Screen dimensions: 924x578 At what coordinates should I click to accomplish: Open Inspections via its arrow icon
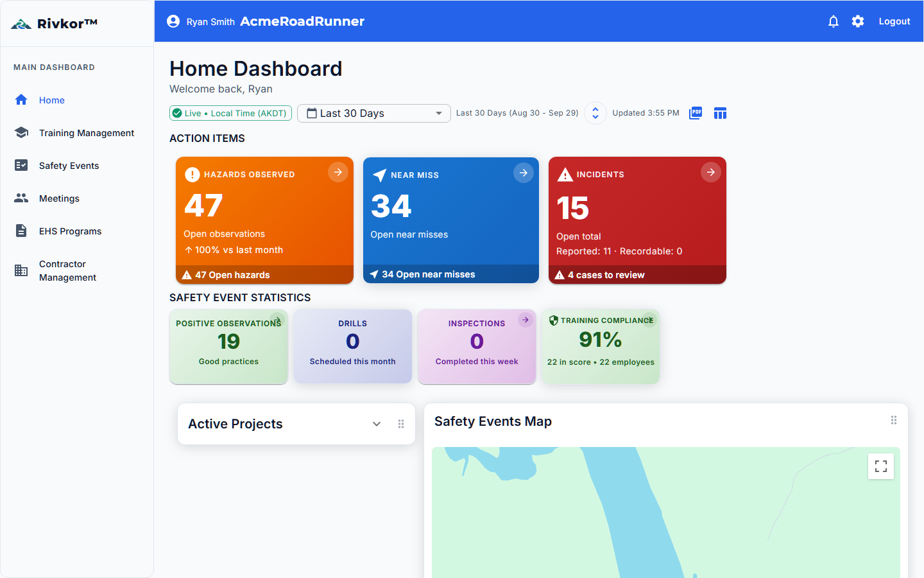tap(526, 320)
